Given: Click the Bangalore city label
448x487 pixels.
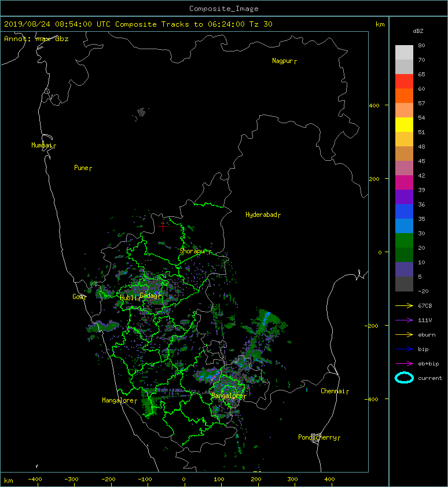Looking at the screenshot, I should 229,396.
